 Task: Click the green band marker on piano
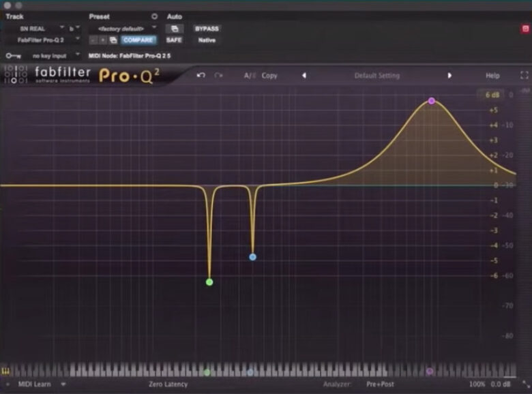click(207, 372)
